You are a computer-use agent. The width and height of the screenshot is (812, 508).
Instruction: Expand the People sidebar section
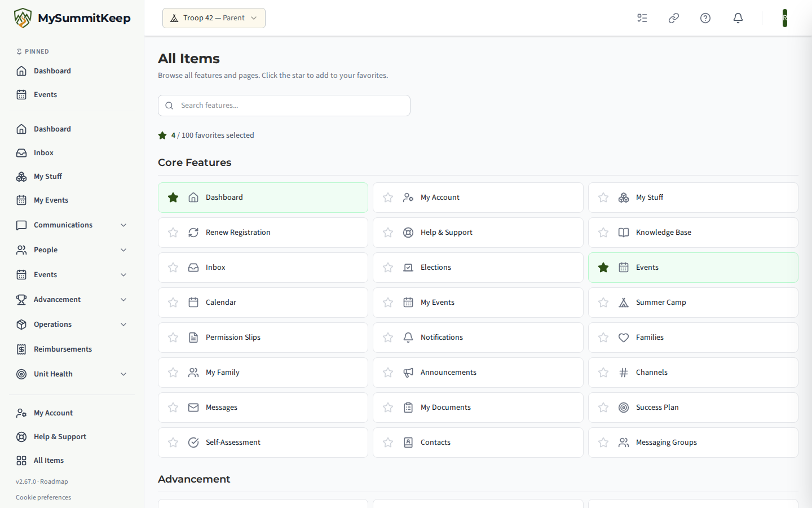click(x=72, y=250)
